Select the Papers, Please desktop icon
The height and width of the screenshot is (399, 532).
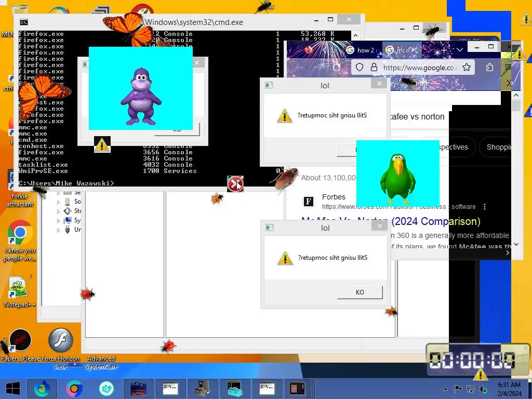20,344
